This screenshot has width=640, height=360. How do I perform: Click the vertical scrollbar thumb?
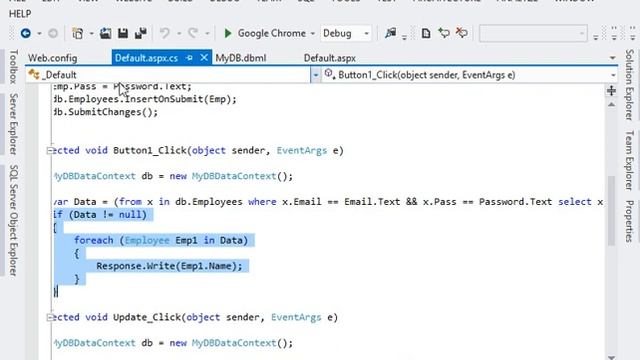pyautogui.click(x=611, y=211)
